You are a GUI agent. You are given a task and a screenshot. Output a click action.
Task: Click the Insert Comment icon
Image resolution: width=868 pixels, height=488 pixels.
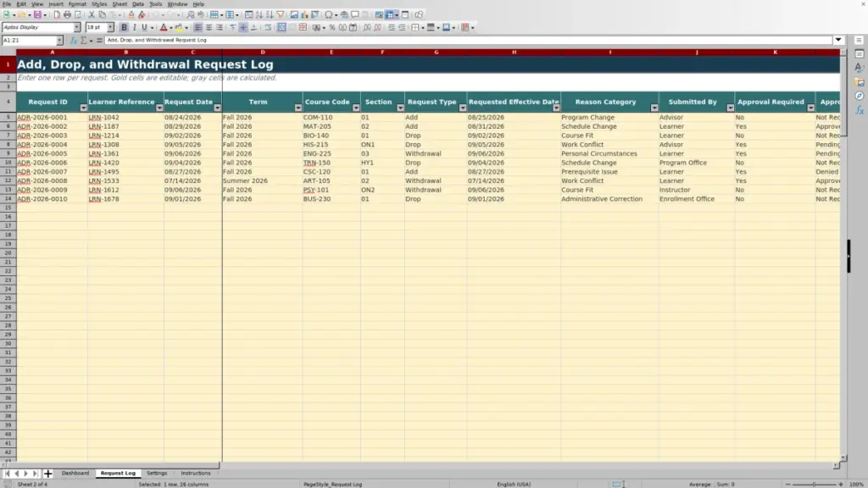click(x=355, y=15)
